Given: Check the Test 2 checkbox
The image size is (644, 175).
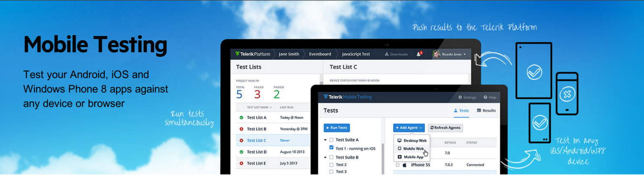Looking at the screenshot, I should 331,165.
